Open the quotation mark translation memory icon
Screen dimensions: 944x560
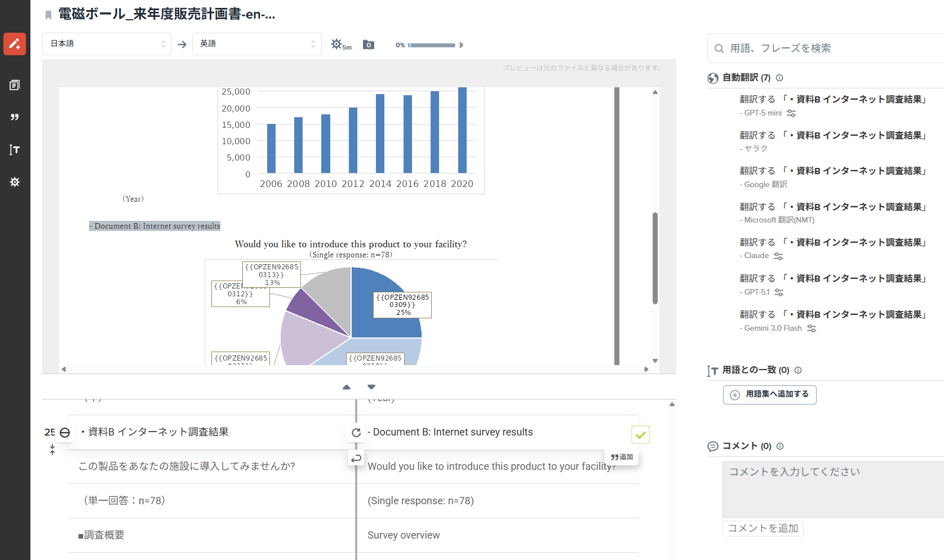tap(15, 117)
